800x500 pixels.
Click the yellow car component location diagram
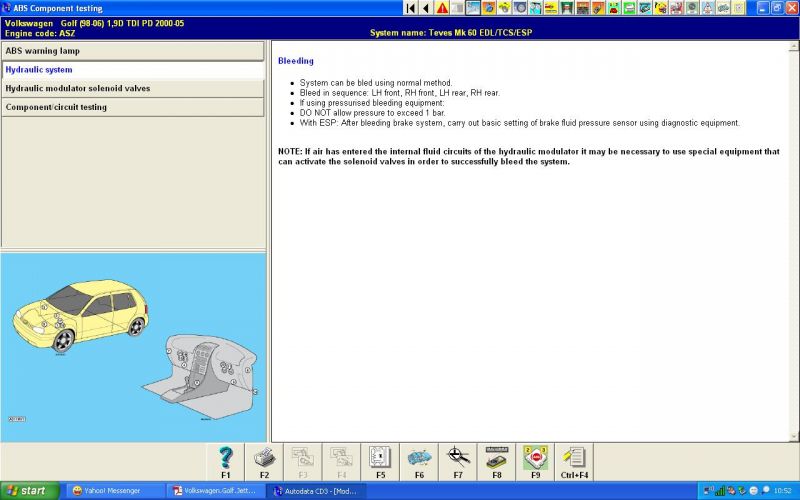click(x=80, y=312)
